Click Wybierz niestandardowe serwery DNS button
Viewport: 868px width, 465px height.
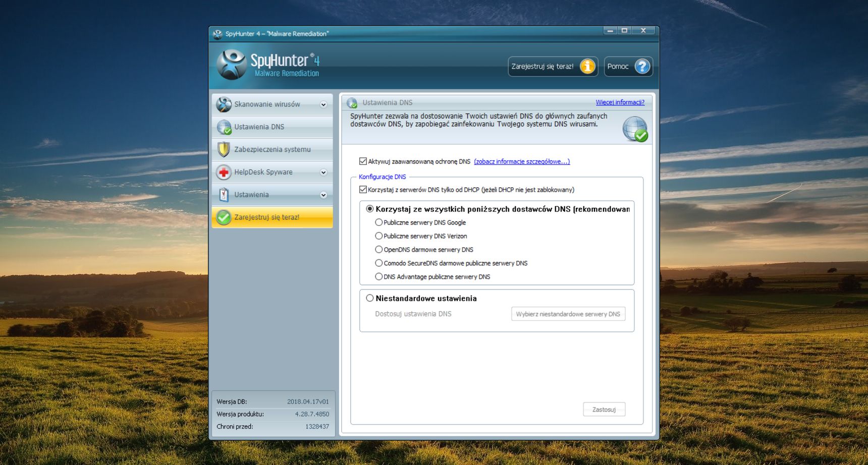click(x=568, y=314)
